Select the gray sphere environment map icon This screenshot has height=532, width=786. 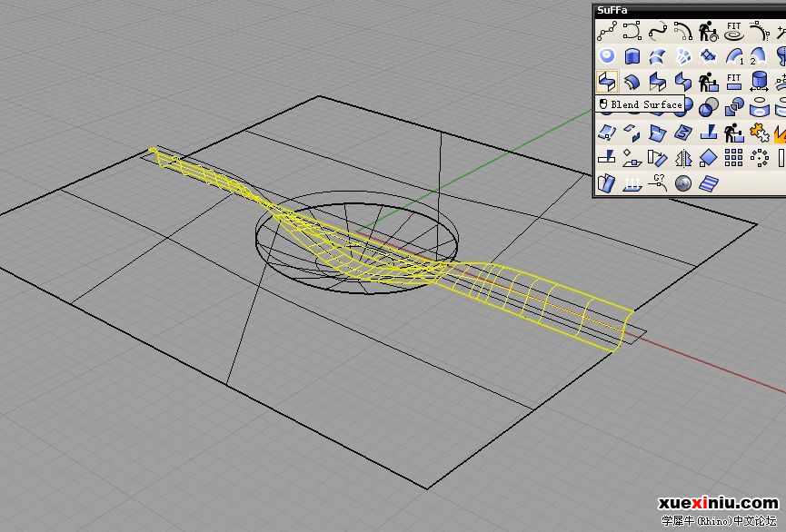(682, 183)
